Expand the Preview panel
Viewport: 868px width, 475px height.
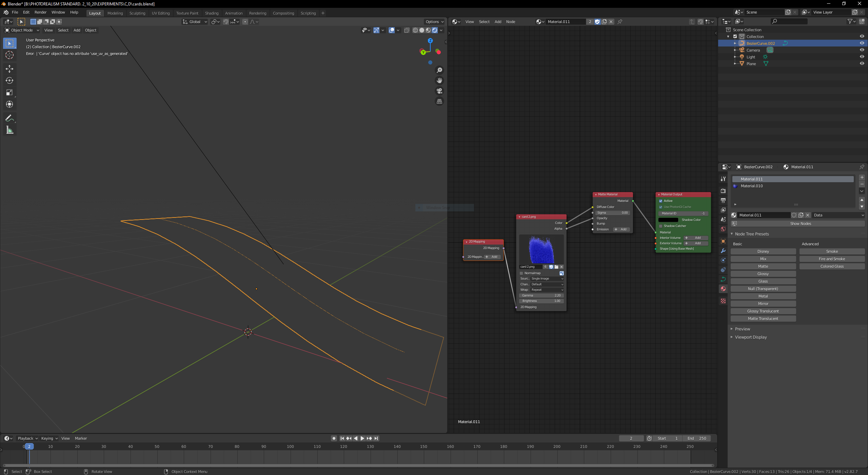tap(742, 329)
